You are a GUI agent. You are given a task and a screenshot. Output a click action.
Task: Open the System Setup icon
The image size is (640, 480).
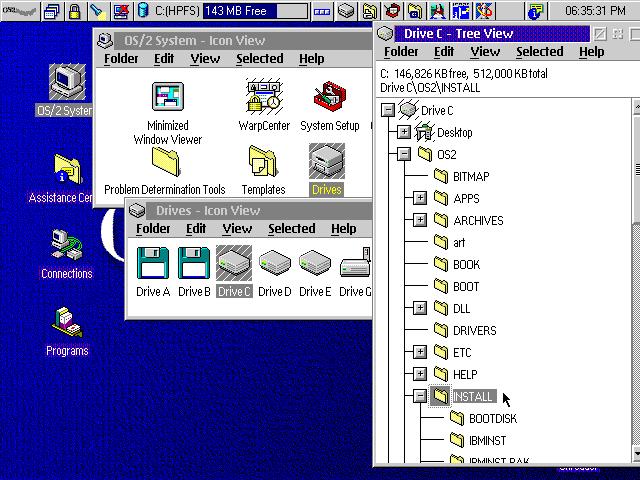(x=329, y=99)
